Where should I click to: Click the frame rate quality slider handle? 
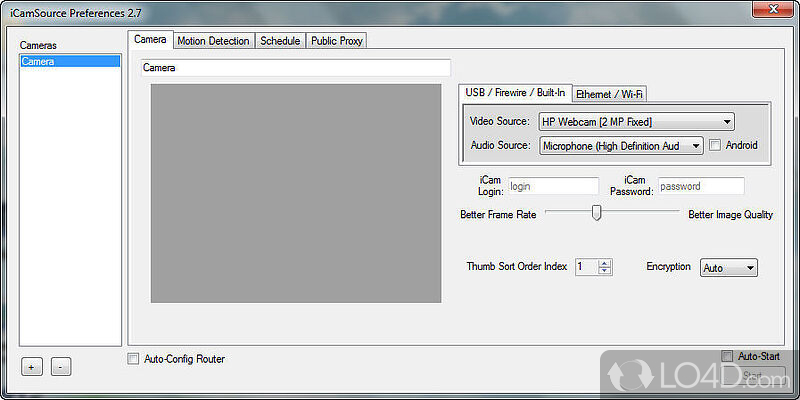pyautogui.click(x=596, y=212)
